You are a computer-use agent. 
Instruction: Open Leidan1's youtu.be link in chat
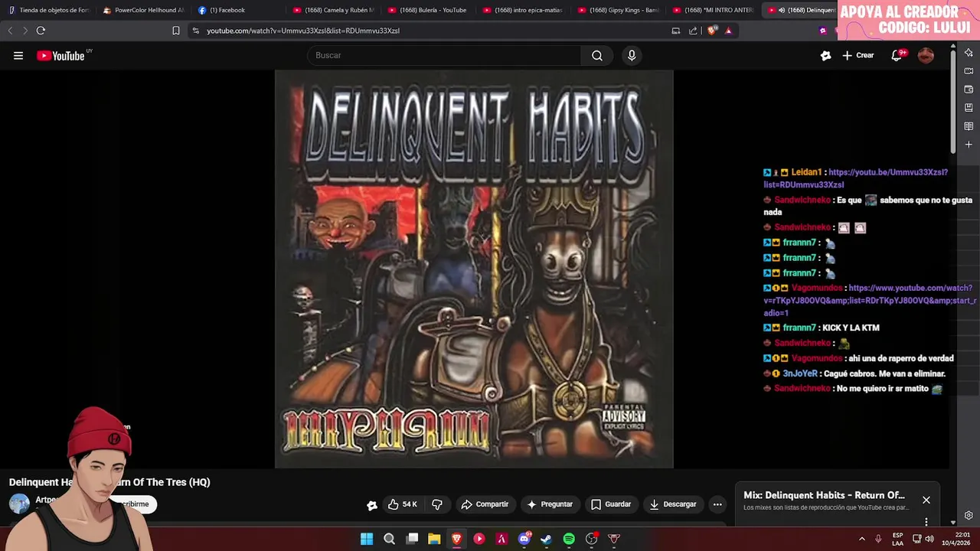(x=856, y=178)
